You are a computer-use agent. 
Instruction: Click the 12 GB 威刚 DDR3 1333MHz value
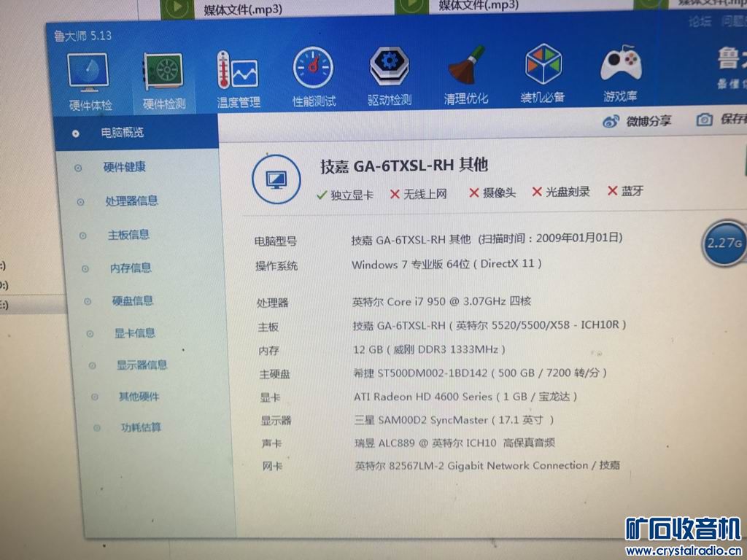[429, 349]
